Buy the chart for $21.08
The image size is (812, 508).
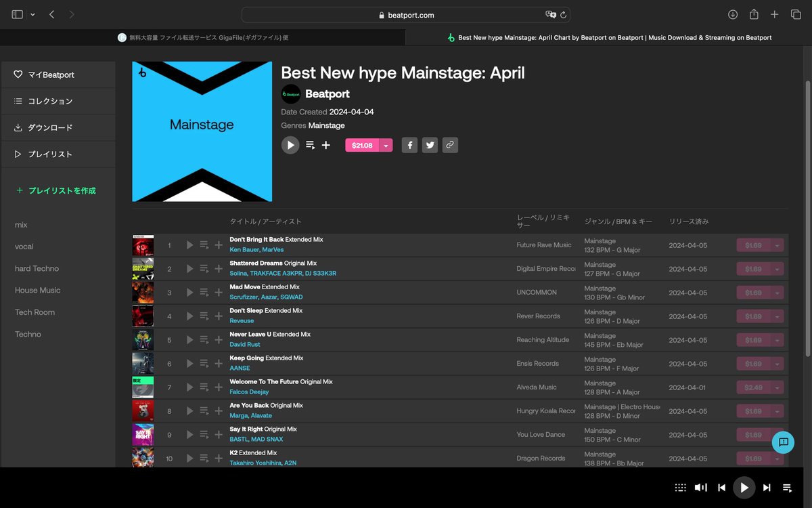tap(362, 145)
